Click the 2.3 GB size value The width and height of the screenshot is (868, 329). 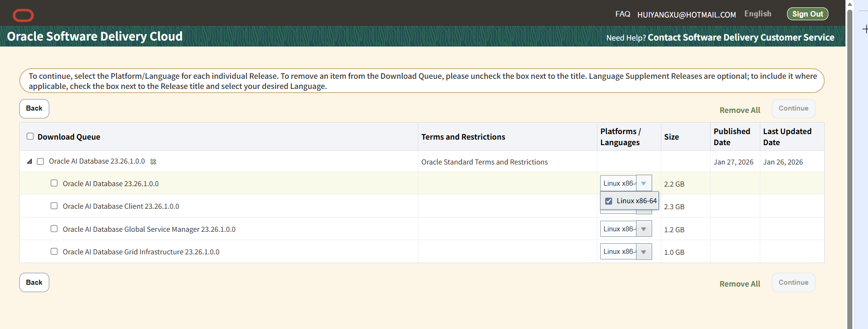click(x=674, y=207)
